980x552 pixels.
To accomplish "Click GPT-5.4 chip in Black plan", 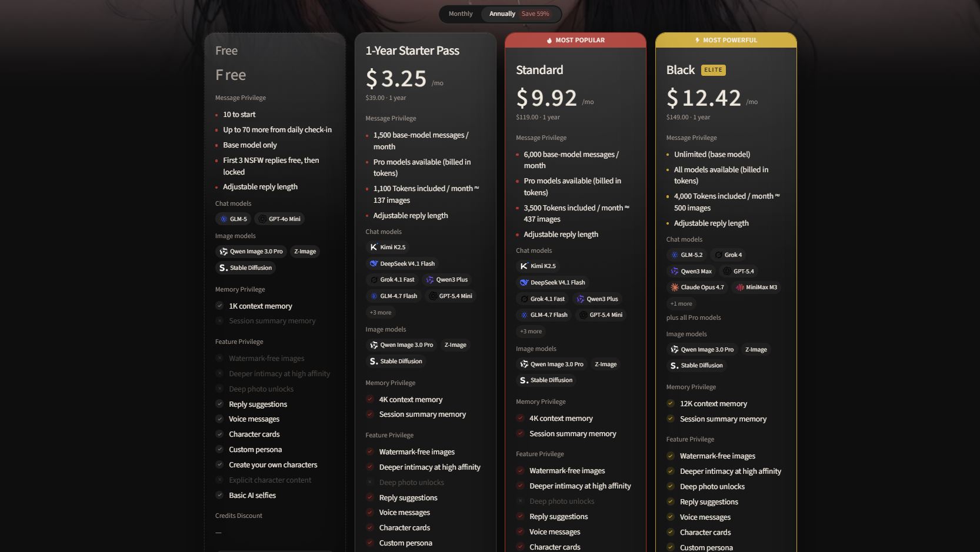I will tap(739, 272).
